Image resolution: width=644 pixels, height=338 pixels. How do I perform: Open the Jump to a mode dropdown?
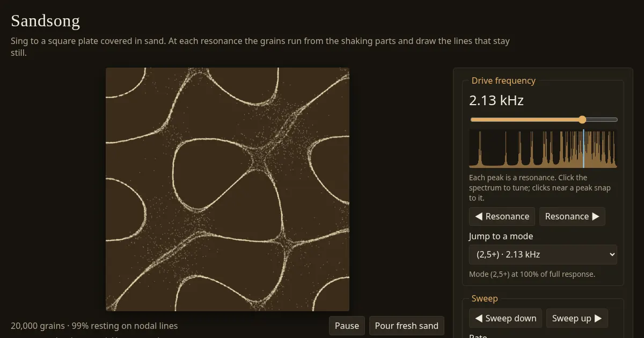(x=543, y=254)
